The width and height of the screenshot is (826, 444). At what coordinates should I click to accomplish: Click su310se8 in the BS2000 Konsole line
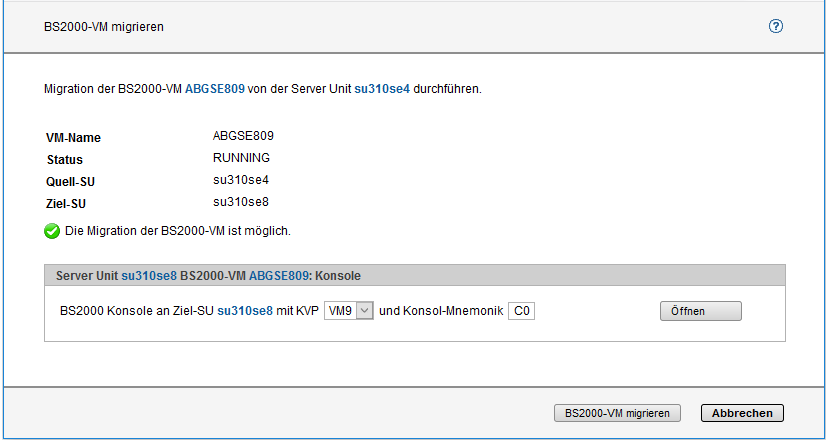point(245,311)
